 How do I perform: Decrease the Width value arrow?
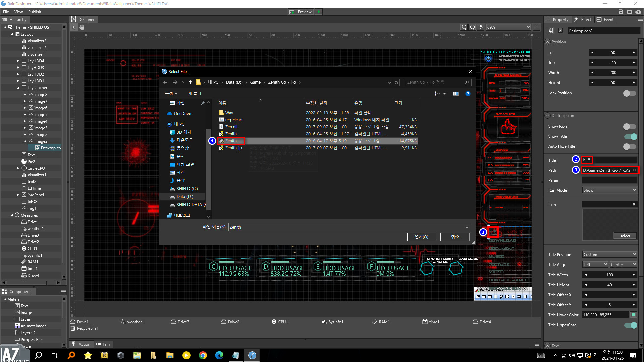click(x=592, y=72)
